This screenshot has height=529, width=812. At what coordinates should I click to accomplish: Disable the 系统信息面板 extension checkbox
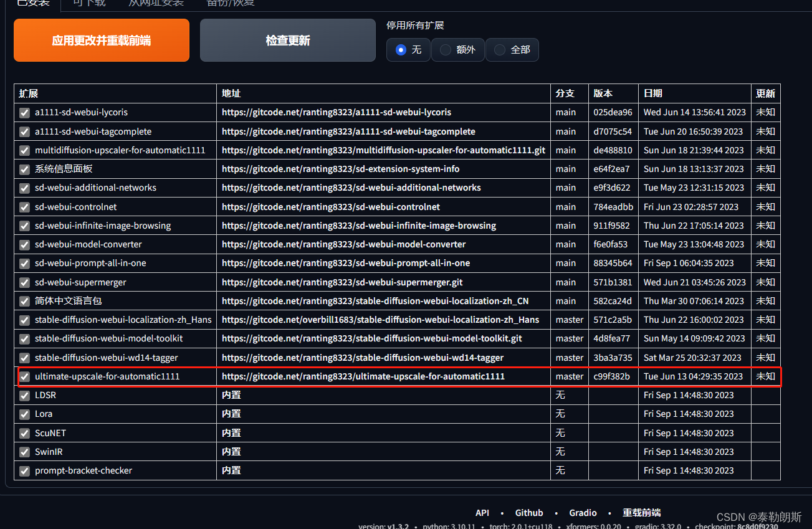point(24,169)
